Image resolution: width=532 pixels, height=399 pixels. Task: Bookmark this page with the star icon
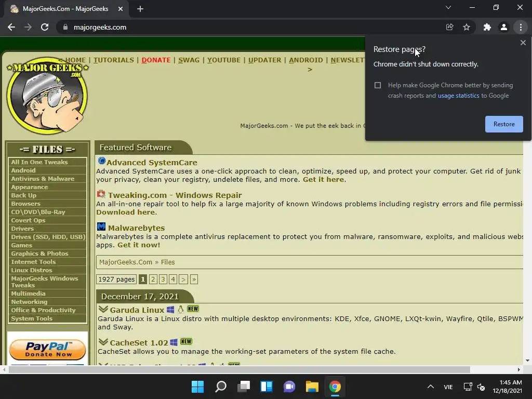(x=467, y=27)
